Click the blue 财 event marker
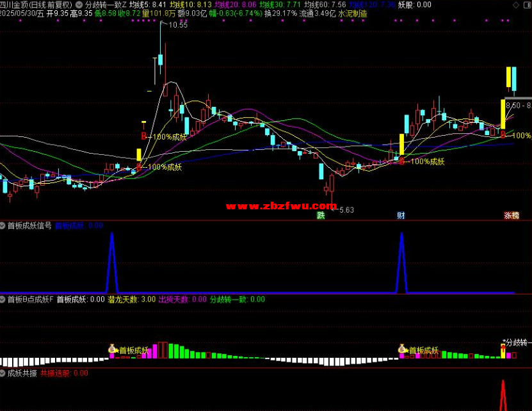This screenshot has width=532, height=411. pos(401,216)
